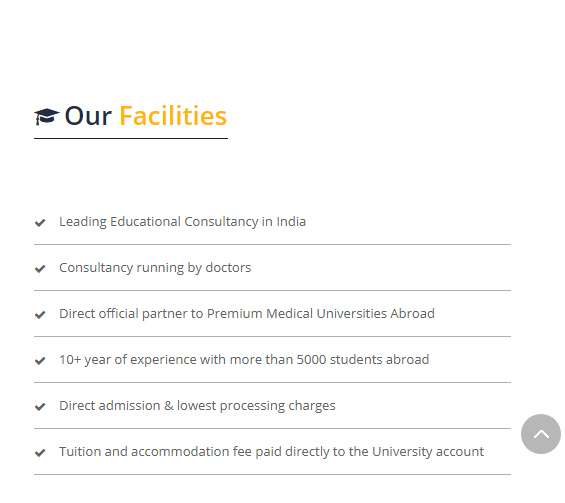This screenshot has width=565, height=503.
Task: Click 'Leading Educational Consultancy in India' text
Action: [x=182, y=222]
